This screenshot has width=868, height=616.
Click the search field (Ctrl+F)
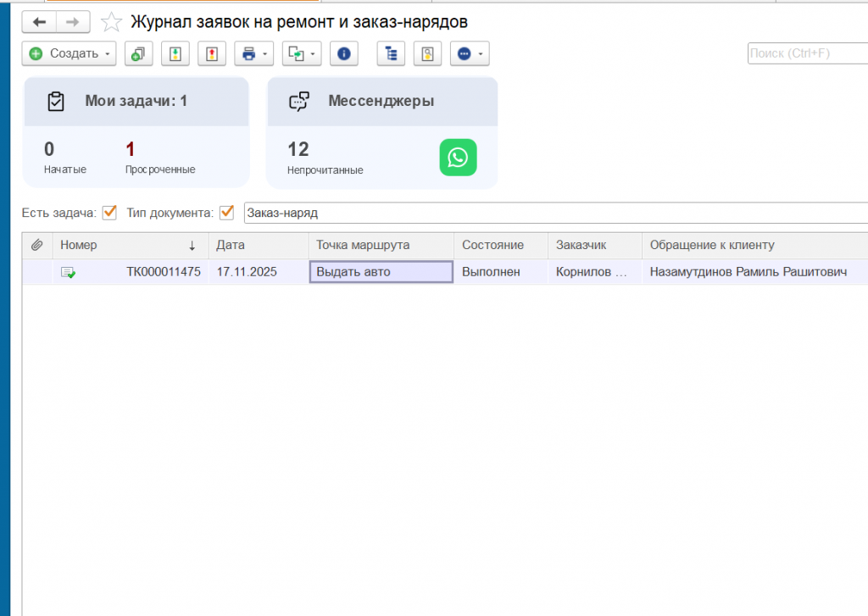click(x=807, y=53)
